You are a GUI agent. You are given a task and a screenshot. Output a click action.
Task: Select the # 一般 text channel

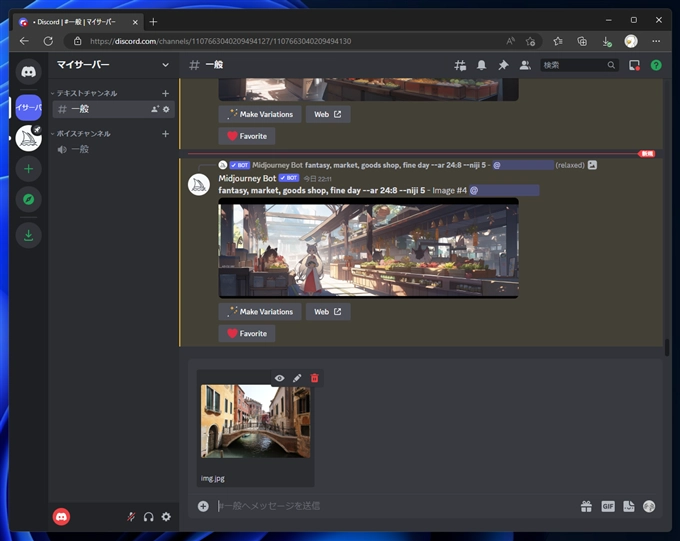pos(113,109)
